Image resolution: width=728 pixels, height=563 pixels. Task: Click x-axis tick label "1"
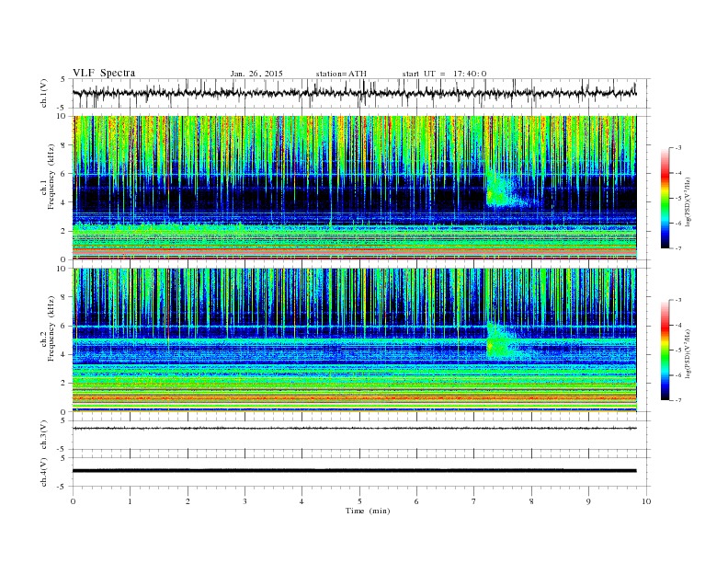[130, 501]
